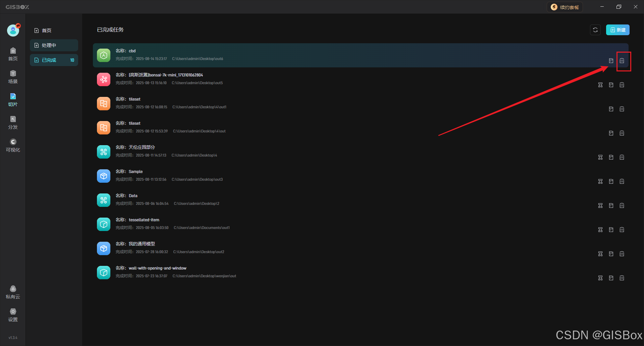Delete the Data task
The image size is (644, 346).
coord(622,206)
